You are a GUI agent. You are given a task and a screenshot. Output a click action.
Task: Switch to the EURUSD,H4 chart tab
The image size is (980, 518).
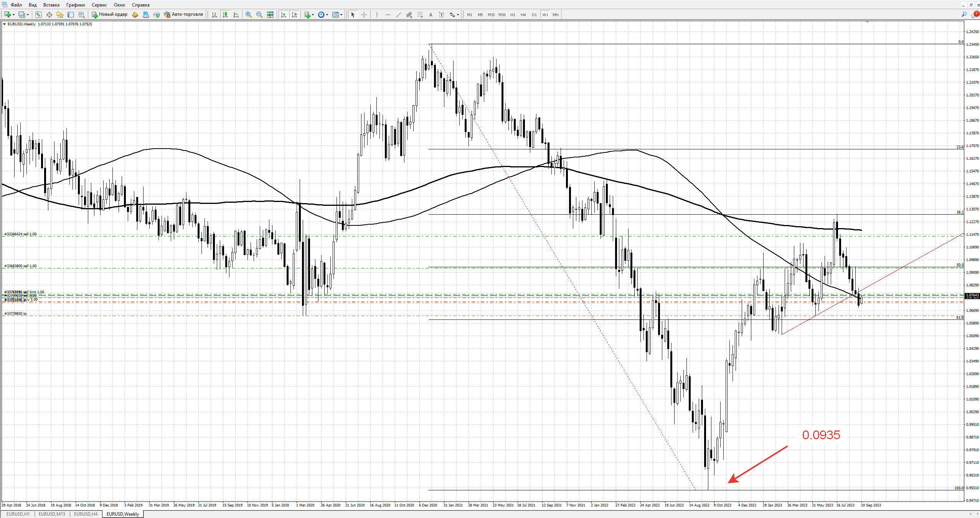86,514
